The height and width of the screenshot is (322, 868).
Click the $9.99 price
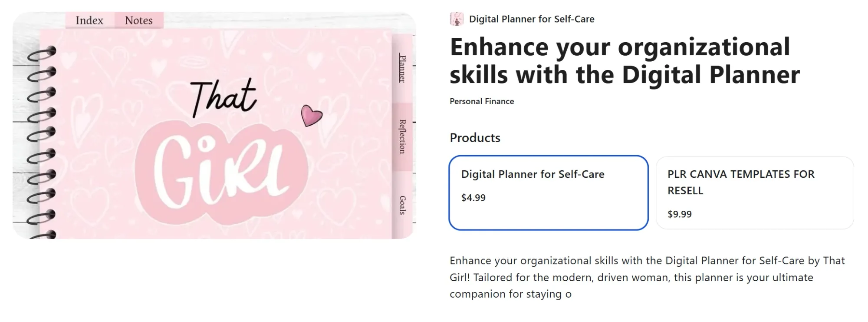(x=679, y=214)
